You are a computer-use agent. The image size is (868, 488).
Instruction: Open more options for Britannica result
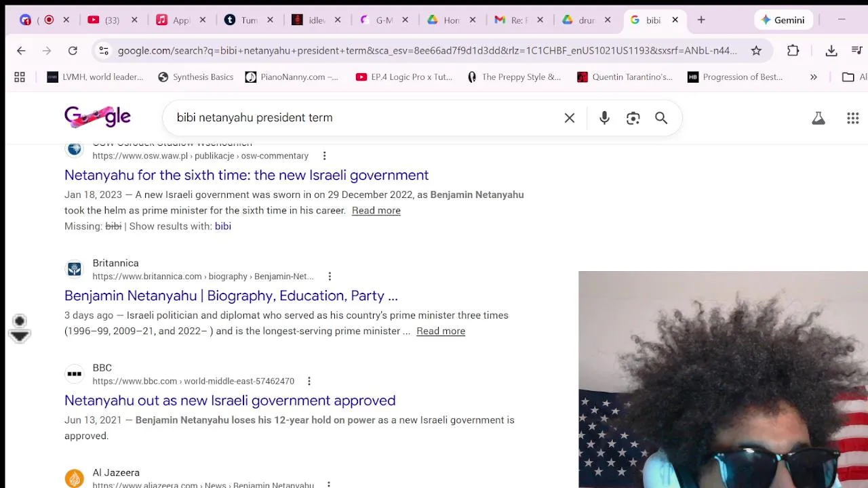330,277
